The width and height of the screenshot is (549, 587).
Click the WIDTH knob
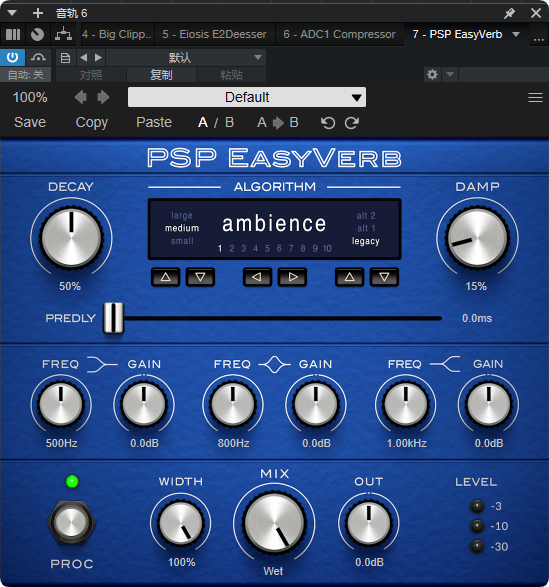[x=181, y=523]
